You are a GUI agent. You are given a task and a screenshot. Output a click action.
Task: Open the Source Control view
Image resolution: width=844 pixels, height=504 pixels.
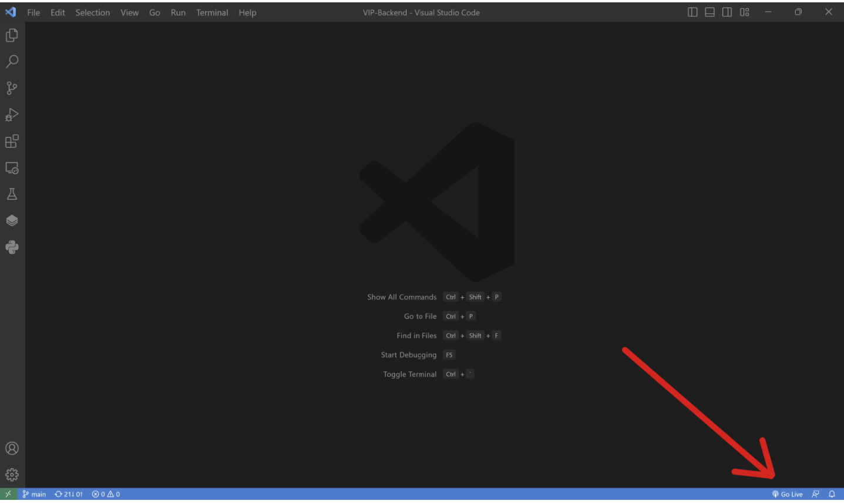[12, 88]
